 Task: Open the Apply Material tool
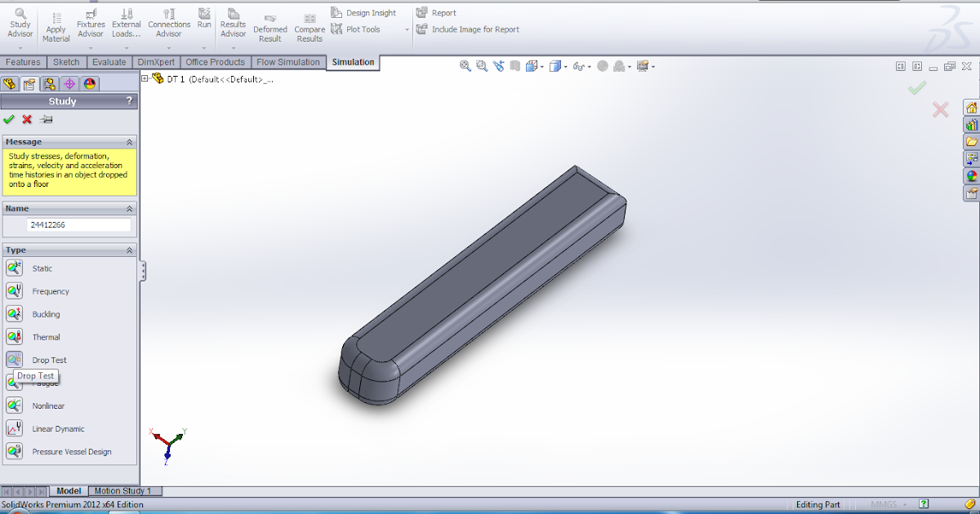coord(56,24)
